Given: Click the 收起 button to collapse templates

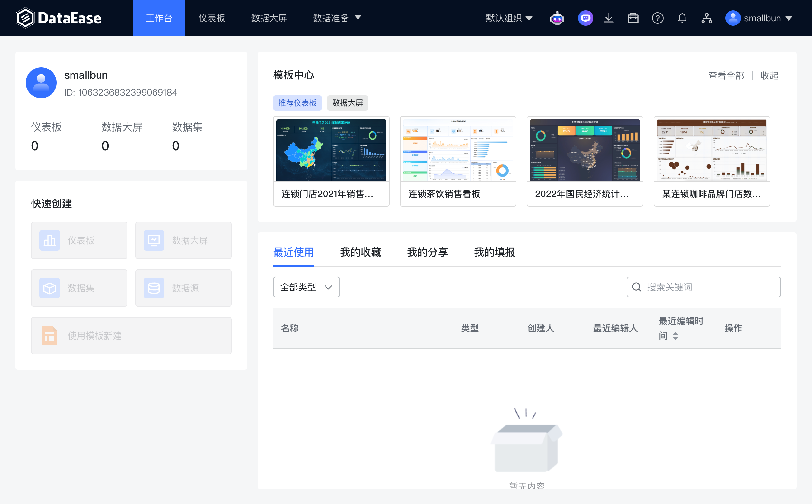Looking at the screenshot, I should tap(769, 76).
